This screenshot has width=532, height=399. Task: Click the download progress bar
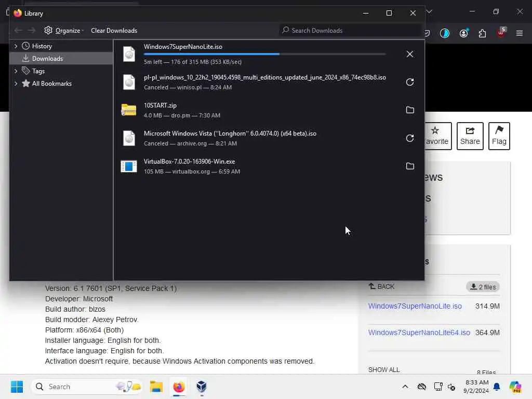[x=264, y=54]
